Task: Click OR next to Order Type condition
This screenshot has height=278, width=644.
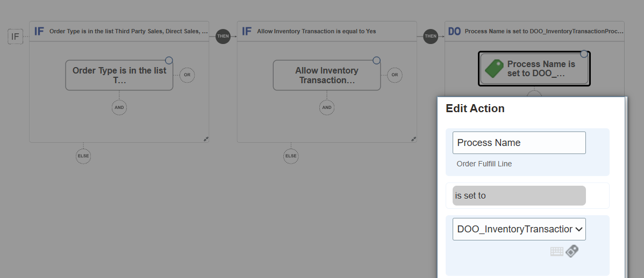Action: [x=187, y=75]
